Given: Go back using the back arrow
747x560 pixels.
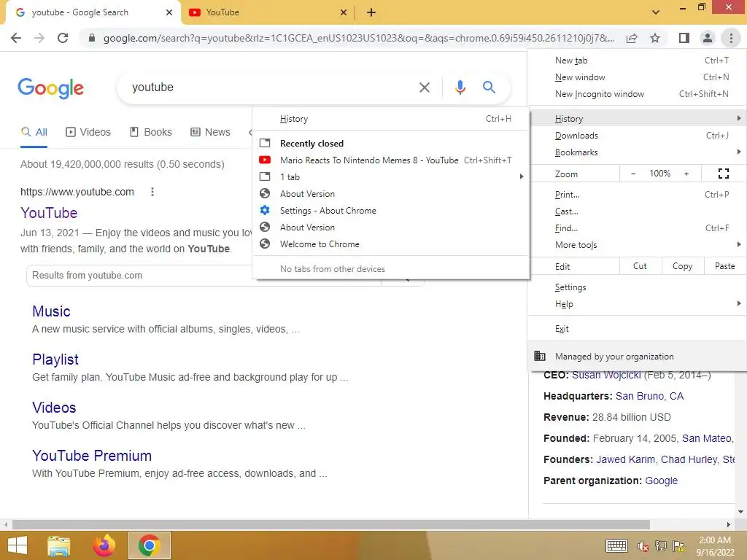Looking at the screenshot, I should 16,38.
